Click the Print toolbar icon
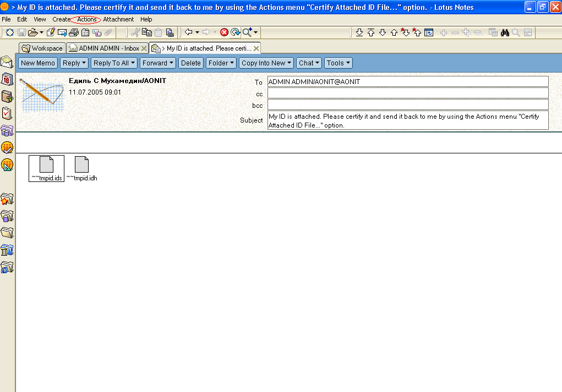The width and height of the screenshot is (562, 392). coord(74,32)
